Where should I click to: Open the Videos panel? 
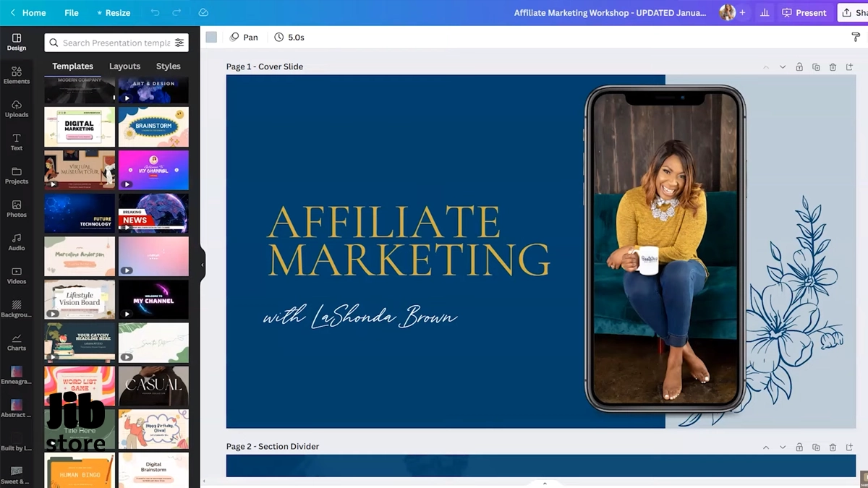pyautogui.click(x=16, y=275)
